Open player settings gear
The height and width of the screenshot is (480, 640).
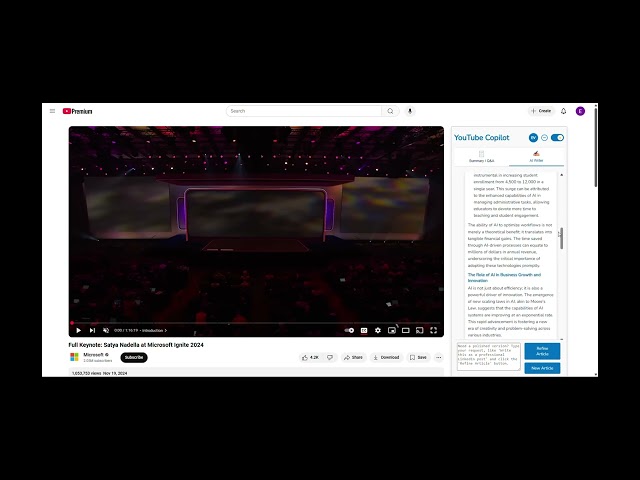[x=378, y=331]
